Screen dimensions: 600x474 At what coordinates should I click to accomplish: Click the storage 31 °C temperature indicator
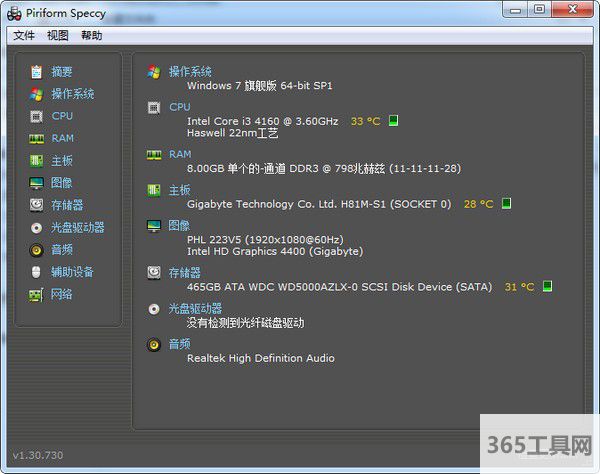[x=547, y=287]
